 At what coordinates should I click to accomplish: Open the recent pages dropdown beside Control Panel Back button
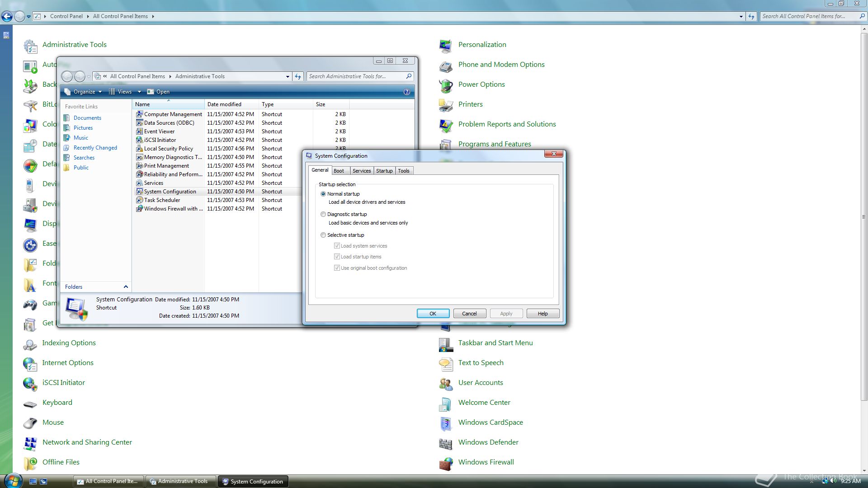click(28, 17)
